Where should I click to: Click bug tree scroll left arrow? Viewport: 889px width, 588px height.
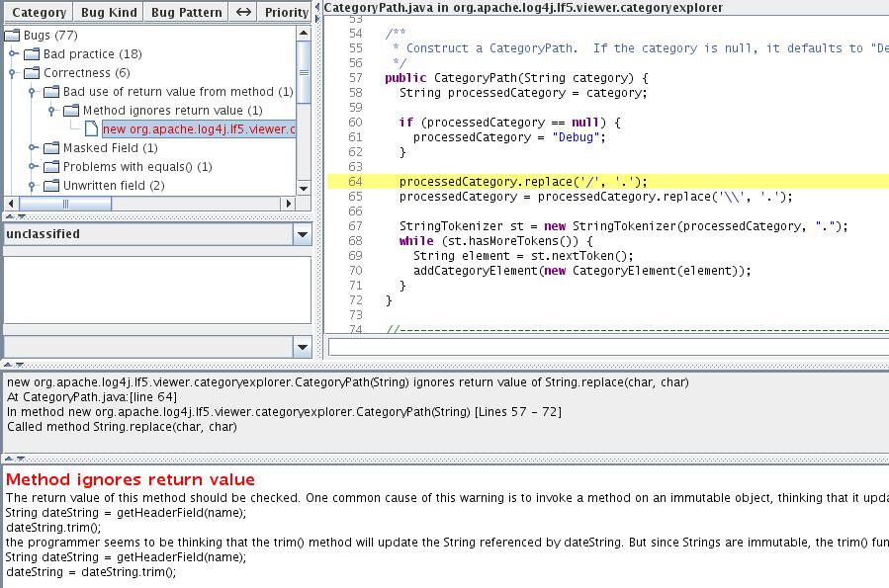pos(11,204)
